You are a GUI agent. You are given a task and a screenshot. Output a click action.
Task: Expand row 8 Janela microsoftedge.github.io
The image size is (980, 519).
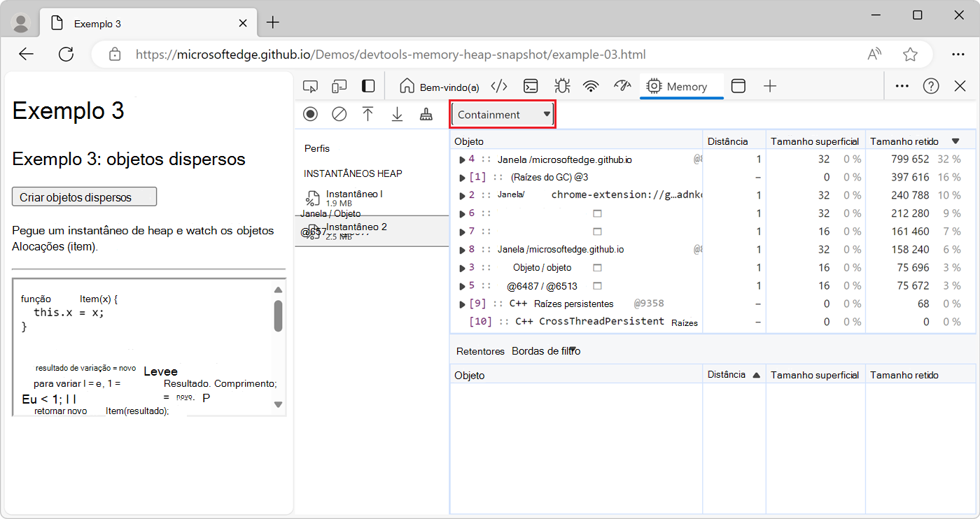point(462,250)
